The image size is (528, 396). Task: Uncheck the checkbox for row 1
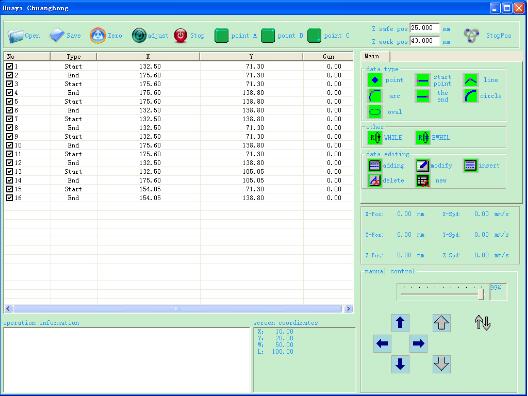[x=9, y=66]
